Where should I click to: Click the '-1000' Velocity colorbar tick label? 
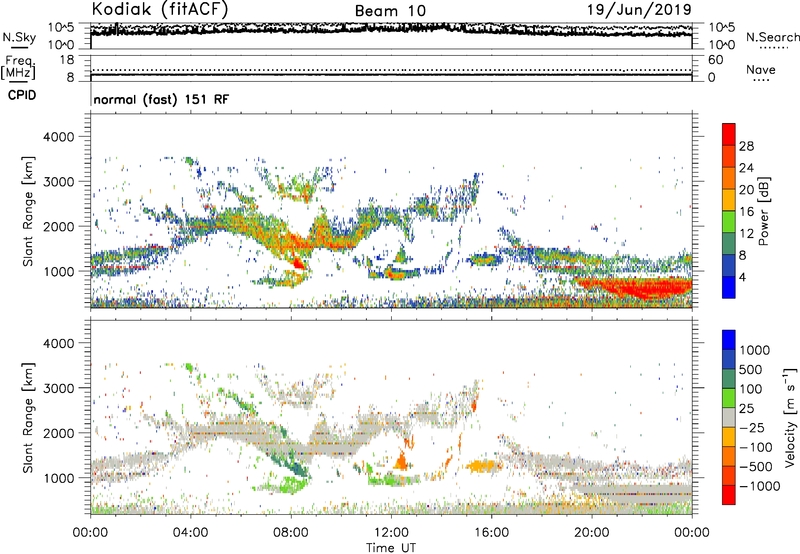[x=760, y=486]
